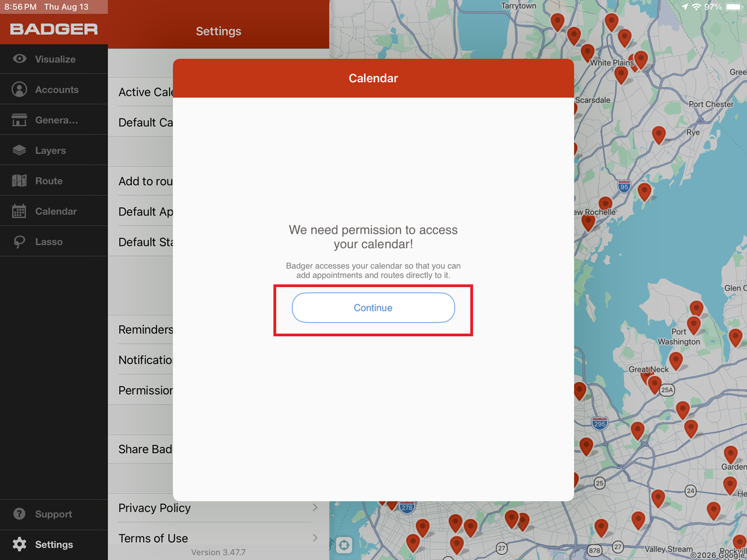
Task: Open the Add to route settings row
Action: pos(141,181)
